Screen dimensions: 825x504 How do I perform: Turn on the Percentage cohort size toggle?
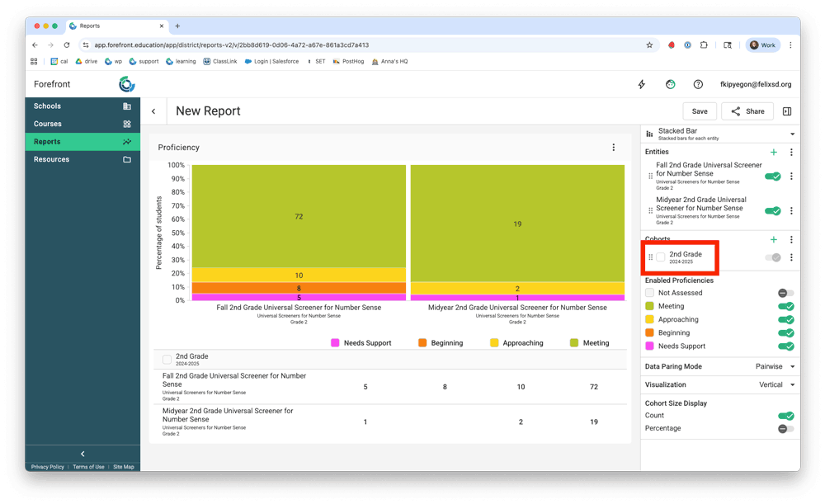tap(785, 428)
